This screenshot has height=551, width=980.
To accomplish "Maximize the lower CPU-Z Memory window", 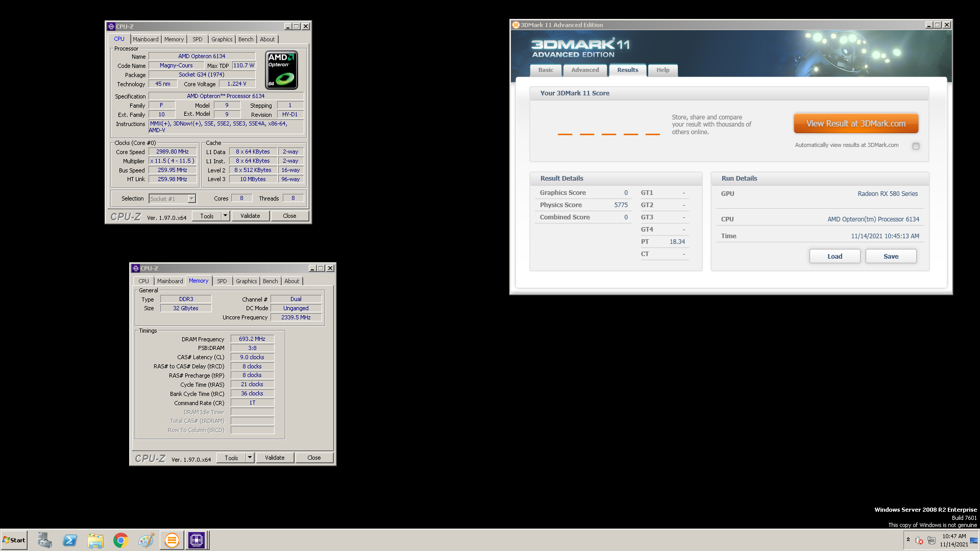I will pyautogui.click(x=321, y=268).
